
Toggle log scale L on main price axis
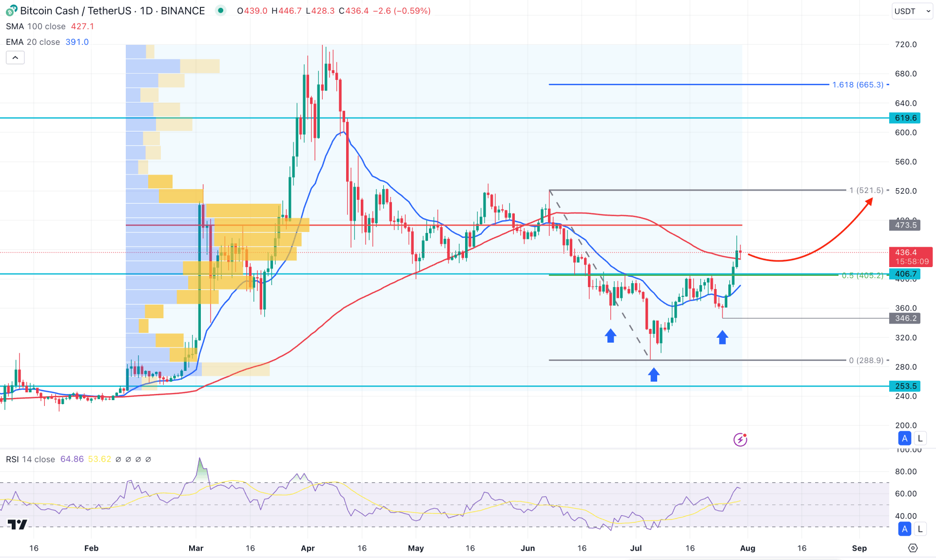(x=920, y=438)
